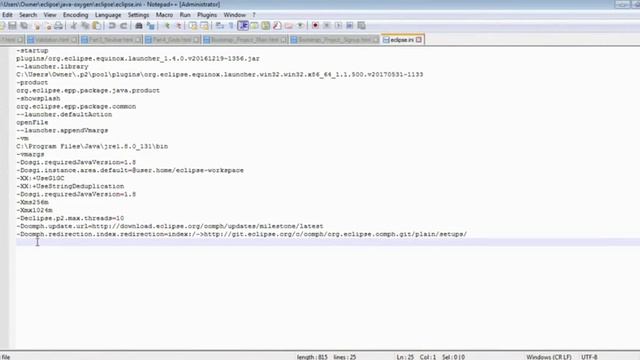Open the ? help menu

pyautogui.click(x=253, y=15)
